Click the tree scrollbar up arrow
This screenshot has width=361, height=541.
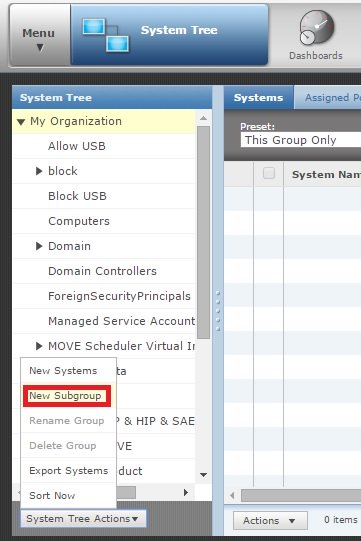coord(204,118)
